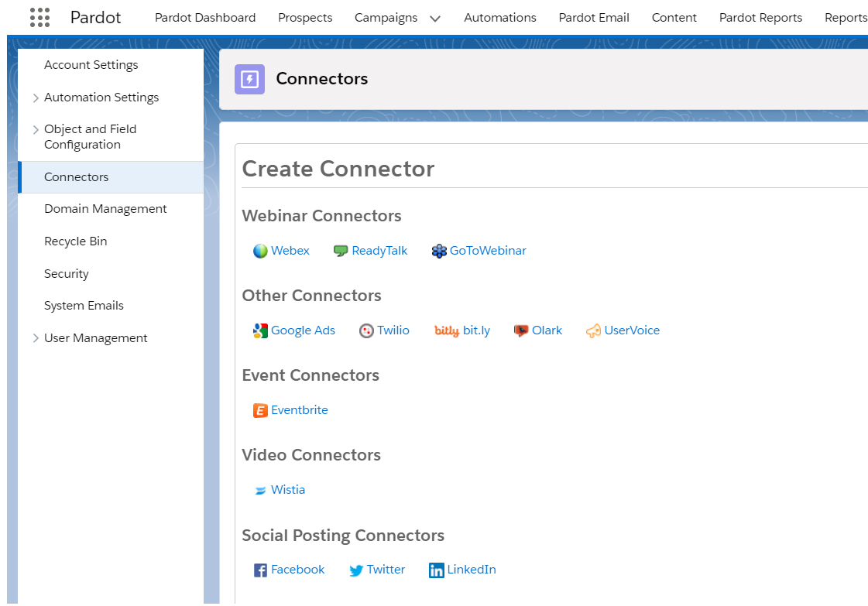Select the Eventbrite connector icon
Image resolution: width=868 pixels, height=606 pixels.
pyautogui.click(x=261, y=410)
